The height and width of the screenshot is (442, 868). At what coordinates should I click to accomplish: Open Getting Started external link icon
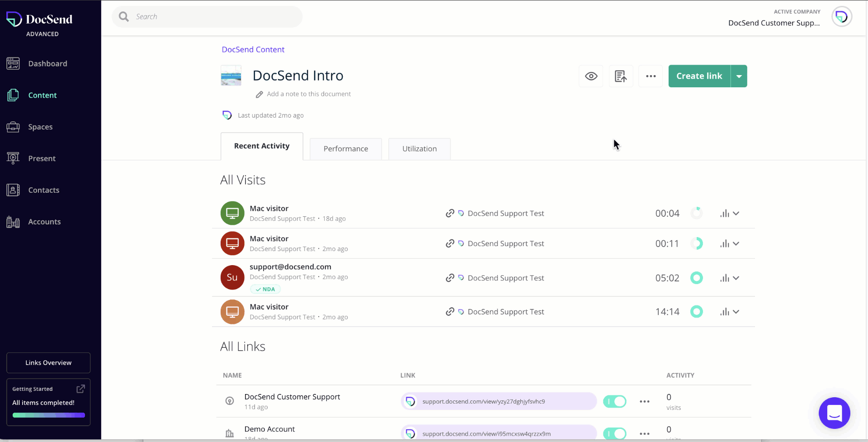80,389
